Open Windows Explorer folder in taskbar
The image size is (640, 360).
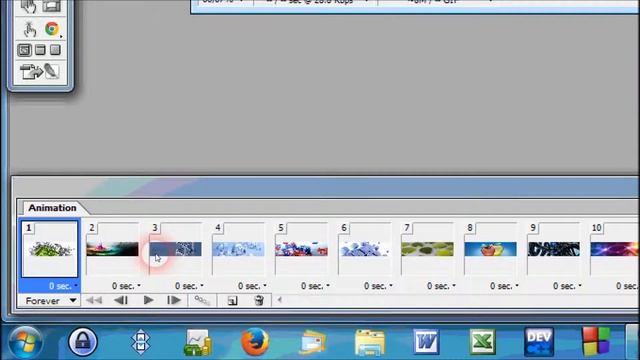[x=370, y=342]
